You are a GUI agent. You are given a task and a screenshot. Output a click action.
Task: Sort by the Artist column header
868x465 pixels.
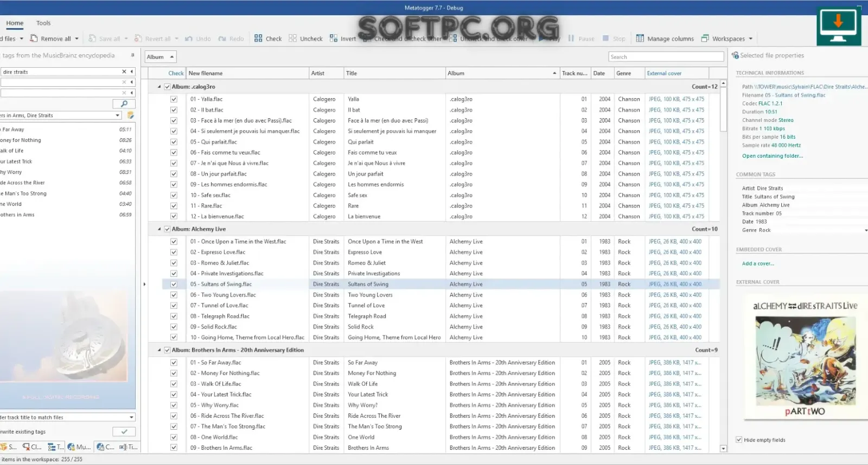pos(326,73)
